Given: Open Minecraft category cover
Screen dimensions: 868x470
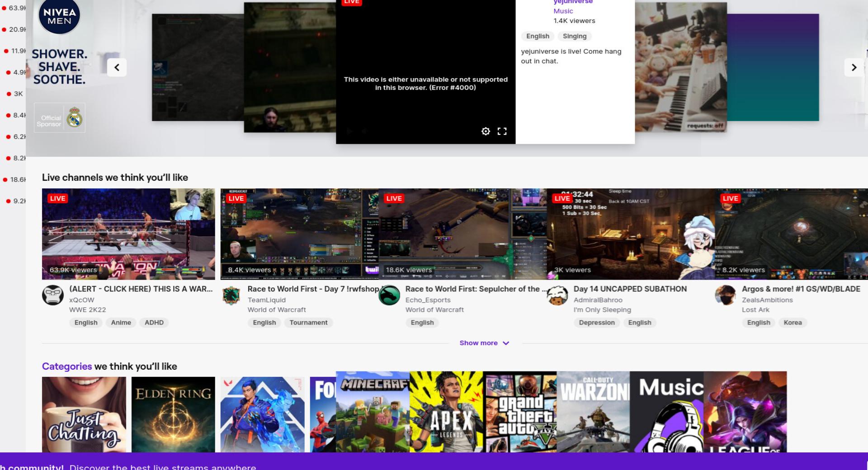Looking at the screenshot, I should click(373, 412).
